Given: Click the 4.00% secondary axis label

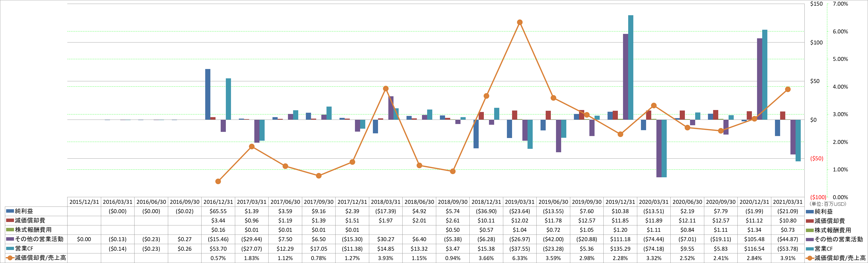Looking at the screenshot, I should (840, 87).
